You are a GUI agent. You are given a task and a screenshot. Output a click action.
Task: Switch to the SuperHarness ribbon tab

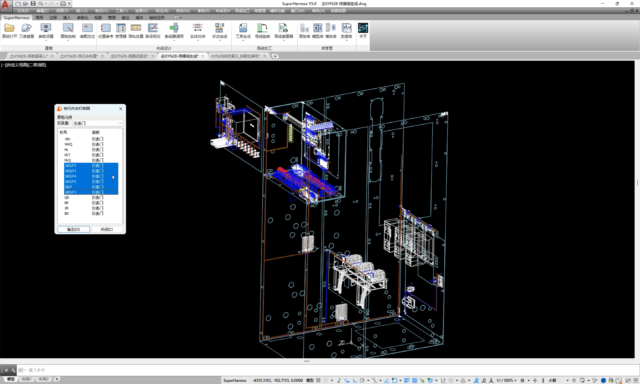click(x=17, y=18)
